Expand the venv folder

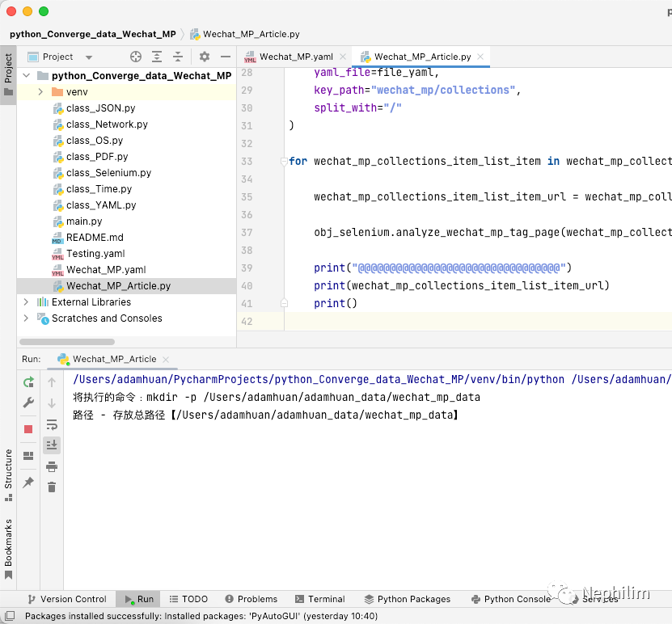40,92
